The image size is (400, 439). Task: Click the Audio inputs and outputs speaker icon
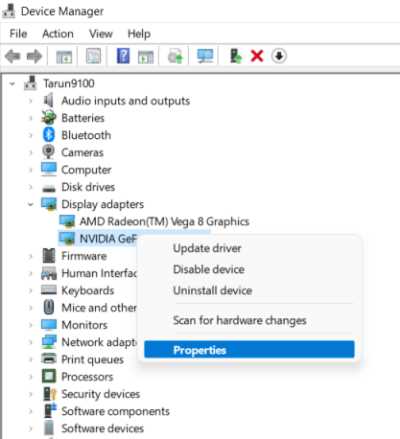[49, 100]
